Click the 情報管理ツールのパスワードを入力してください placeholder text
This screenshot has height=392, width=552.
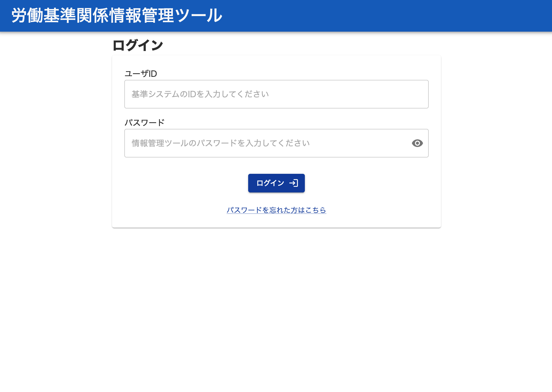click(221, 143)
